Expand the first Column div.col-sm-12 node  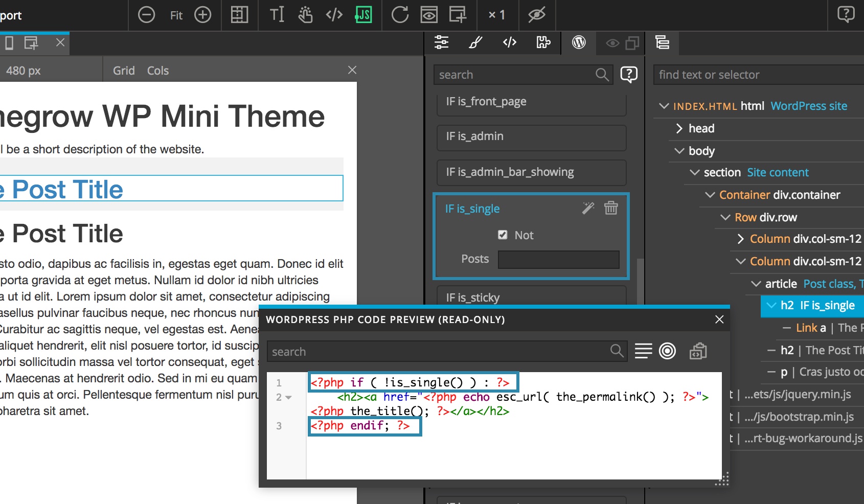[x=741, y=239]
